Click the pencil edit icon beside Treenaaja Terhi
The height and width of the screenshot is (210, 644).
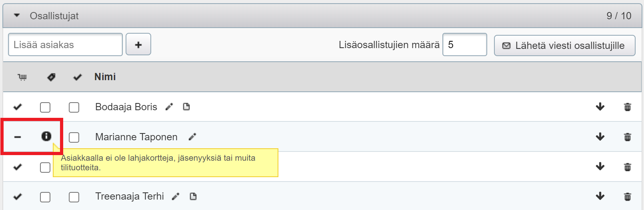coord(176,196)
